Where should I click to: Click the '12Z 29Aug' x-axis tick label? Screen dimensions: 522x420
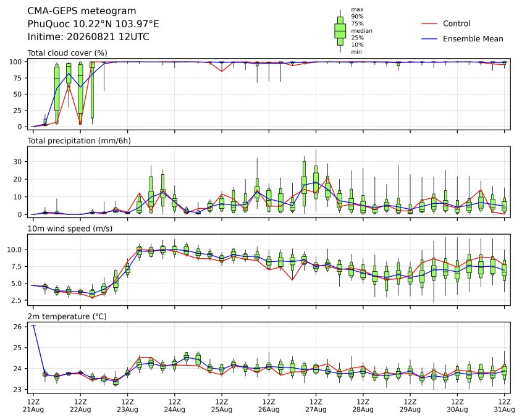[410, 406]
